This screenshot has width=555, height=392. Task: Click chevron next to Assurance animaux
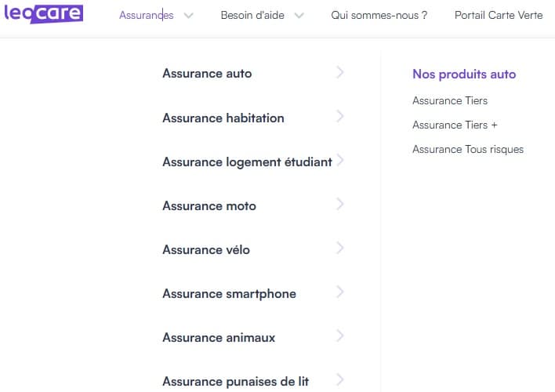[340, 336]
